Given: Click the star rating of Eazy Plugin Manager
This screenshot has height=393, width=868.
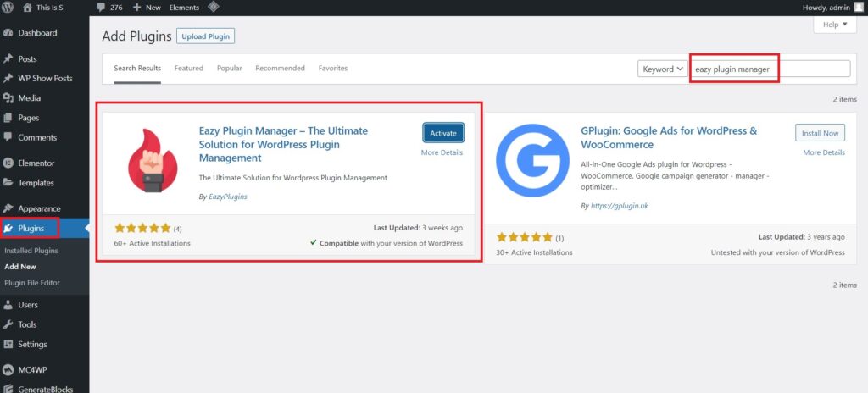Looking at the screenshot, I should coord(142,228).
